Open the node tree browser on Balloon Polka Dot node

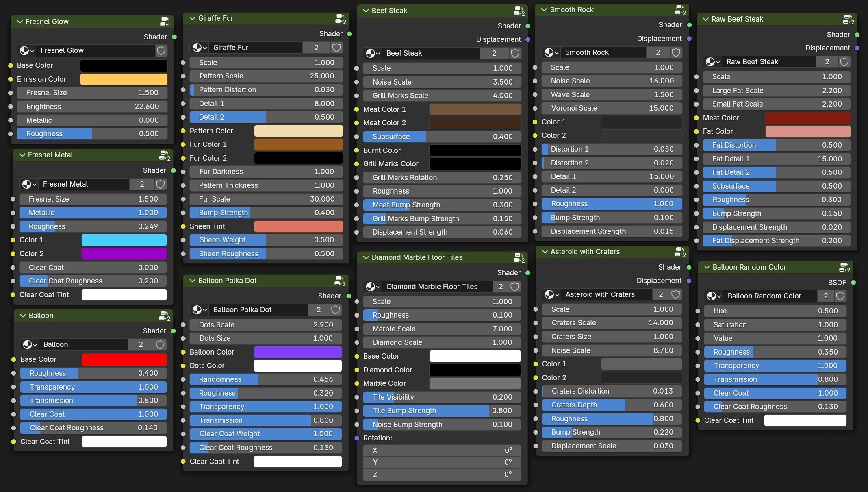point(199,310)
